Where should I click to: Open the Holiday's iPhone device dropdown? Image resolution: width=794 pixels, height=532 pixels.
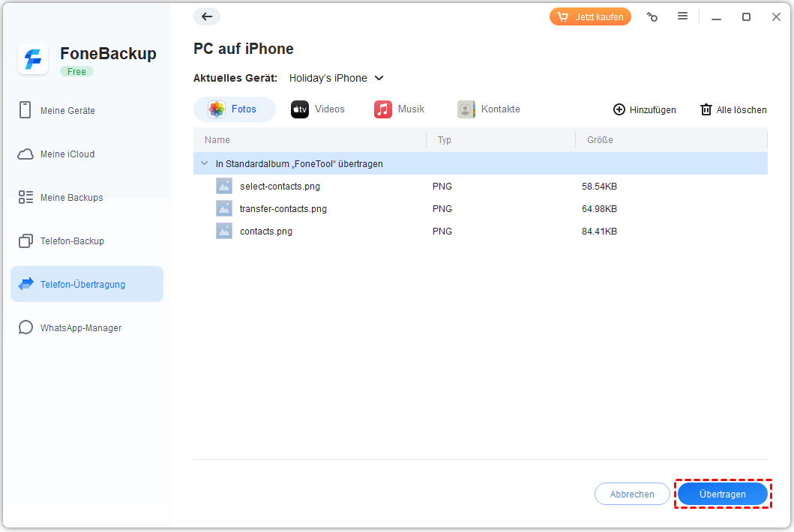pos(336,78)
